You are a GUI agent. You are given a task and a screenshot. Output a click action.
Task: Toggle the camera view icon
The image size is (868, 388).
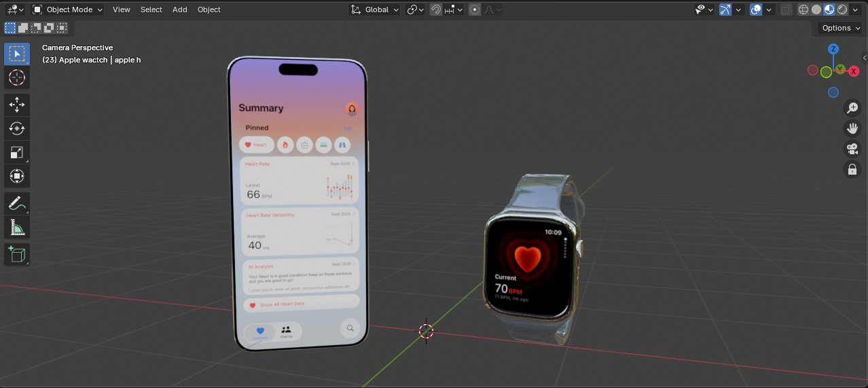(x=852, y=149)
